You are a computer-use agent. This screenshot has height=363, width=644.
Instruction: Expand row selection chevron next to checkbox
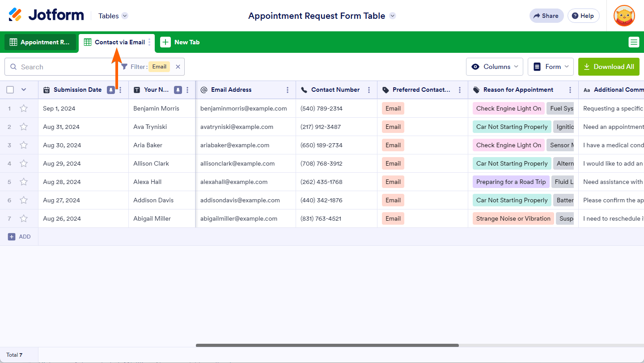pyautogui.click(x=24, y=90)
